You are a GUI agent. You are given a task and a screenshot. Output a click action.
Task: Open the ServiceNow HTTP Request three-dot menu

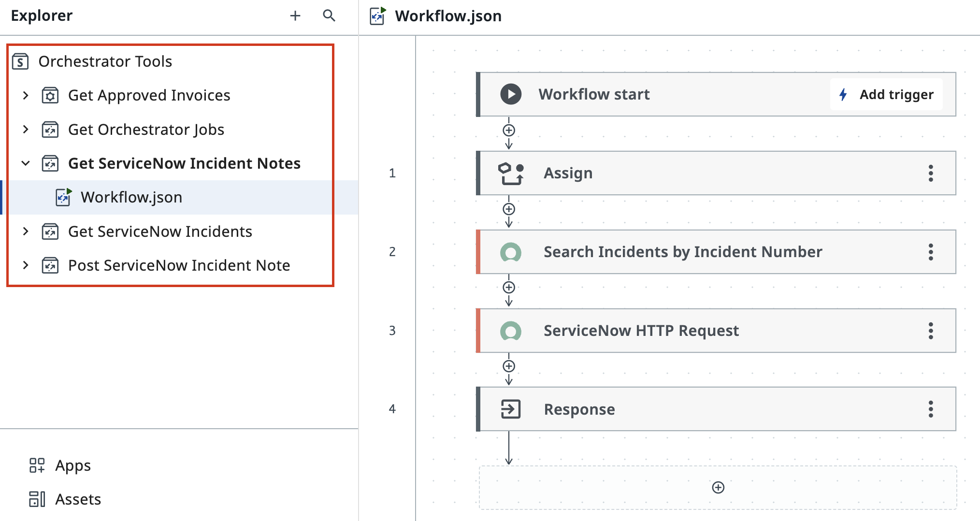click(931, 331)
